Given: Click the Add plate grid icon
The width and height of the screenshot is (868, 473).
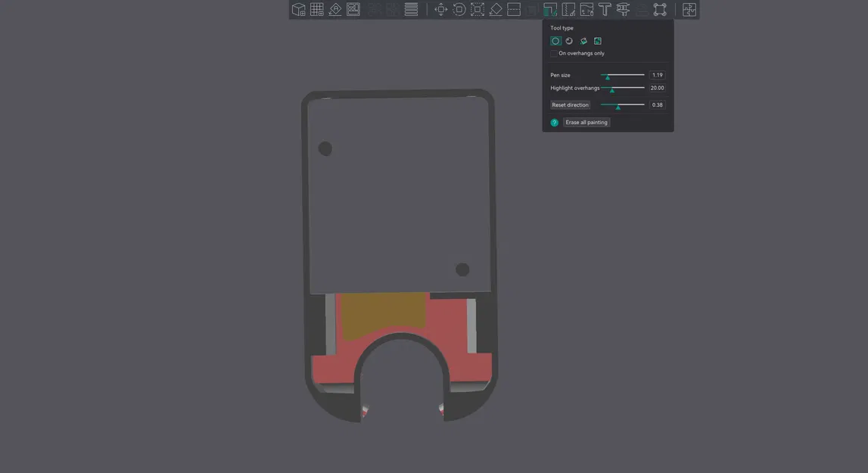Looking at the screenshot, I should 316,9.
